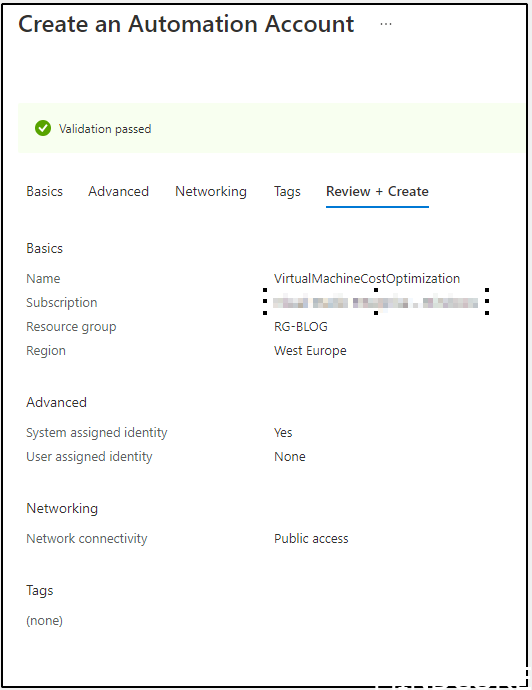
Task: Select the Review + Create tab
Action: (x=377, y=191)
